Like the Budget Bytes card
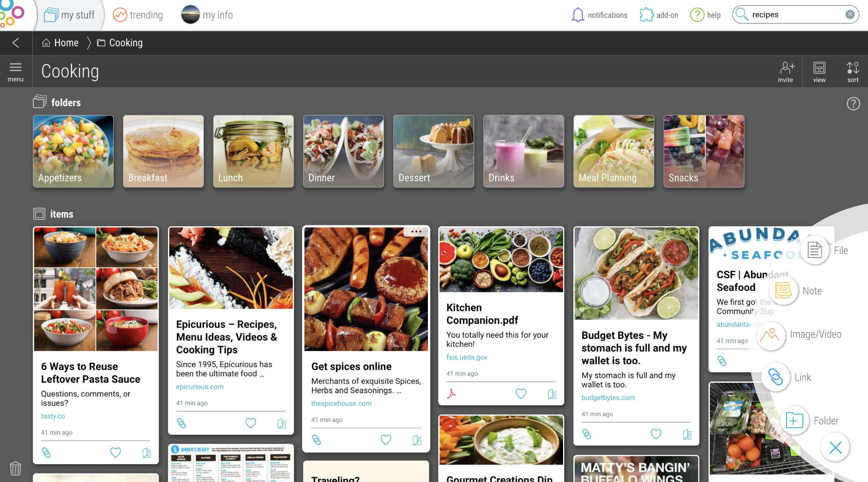 tap(656, 434)
